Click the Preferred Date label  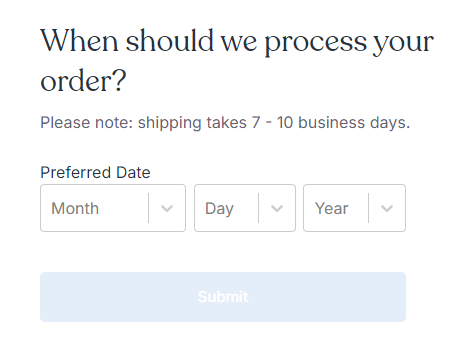(x=95, y=172)
